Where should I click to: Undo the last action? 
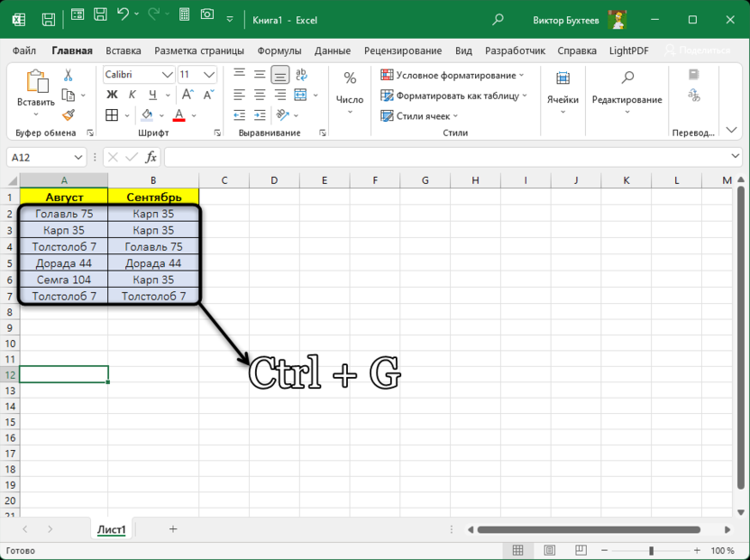coord(123,14)
